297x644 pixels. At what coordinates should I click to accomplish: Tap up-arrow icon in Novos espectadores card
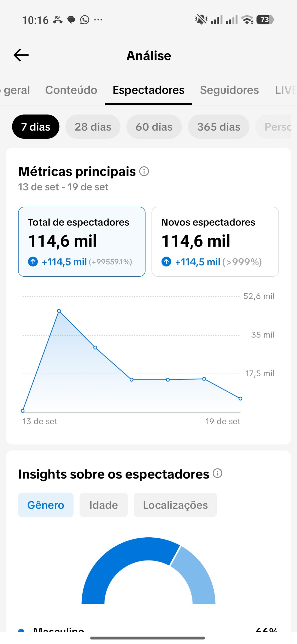point(166,262)
